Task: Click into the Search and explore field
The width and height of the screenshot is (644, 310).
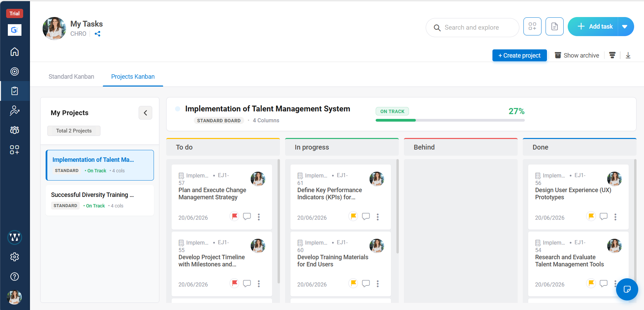Action: coord(472,28)
